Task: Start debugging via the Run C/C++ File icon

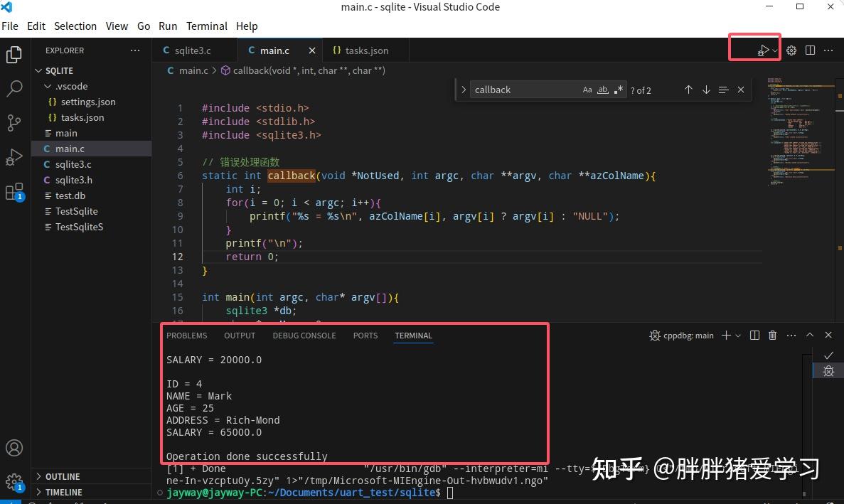Action: click(x=762, y=50)
